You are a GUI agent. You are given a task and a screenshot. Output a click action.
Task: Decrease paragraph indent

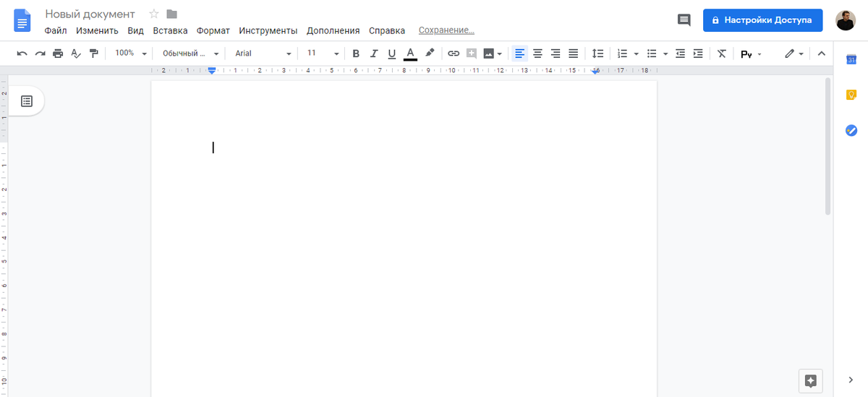tap(680, 54)
